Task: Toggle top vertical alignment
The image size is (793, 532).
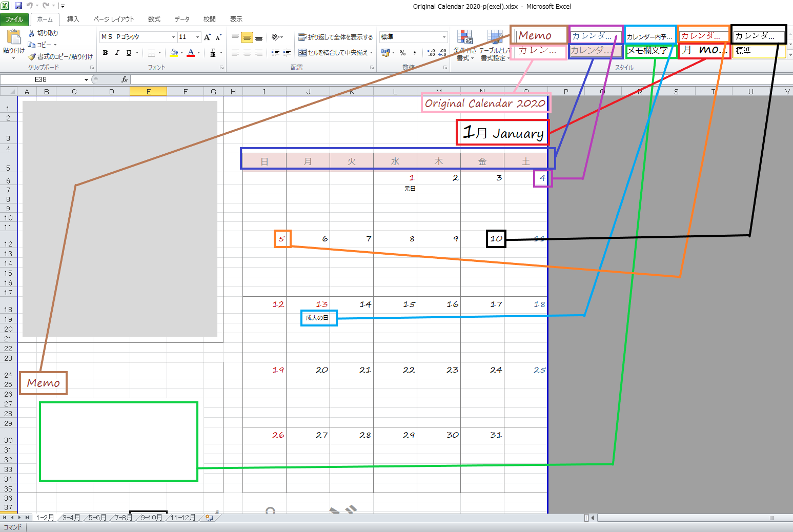Action: coord(235,37)
